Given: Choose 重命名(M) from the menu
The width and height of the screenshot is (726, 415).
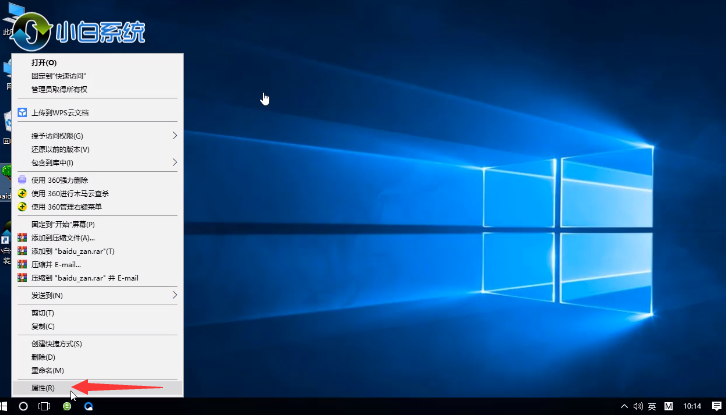Looking at the screenshot, I should pos(47,370).
